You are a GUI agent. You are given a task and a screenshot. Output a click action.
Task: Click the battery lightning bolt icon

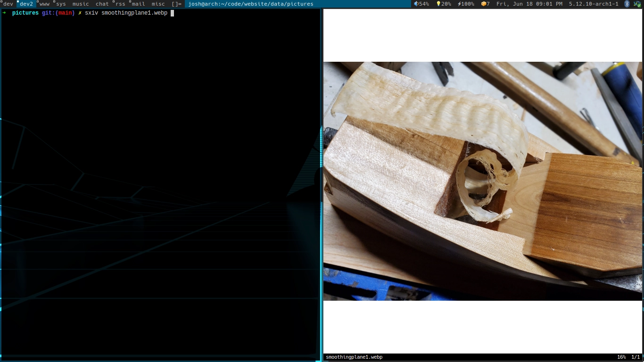pos(459,4)
